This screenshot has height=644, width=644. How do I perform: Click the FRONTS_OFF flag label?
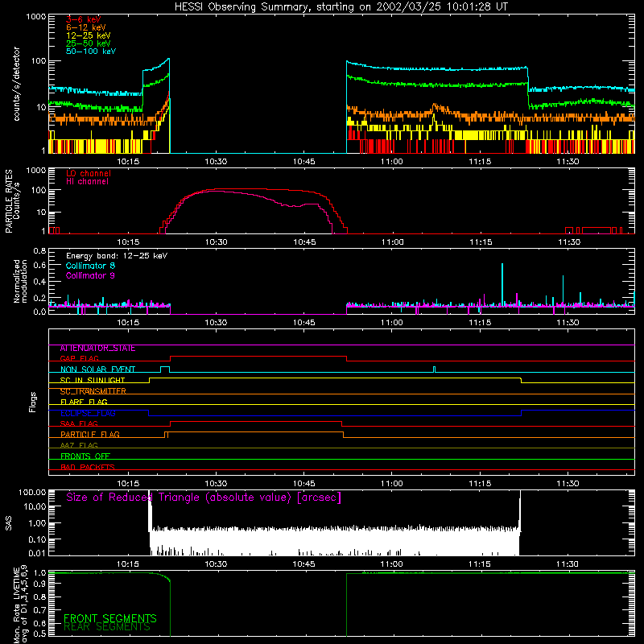(85, 456)
